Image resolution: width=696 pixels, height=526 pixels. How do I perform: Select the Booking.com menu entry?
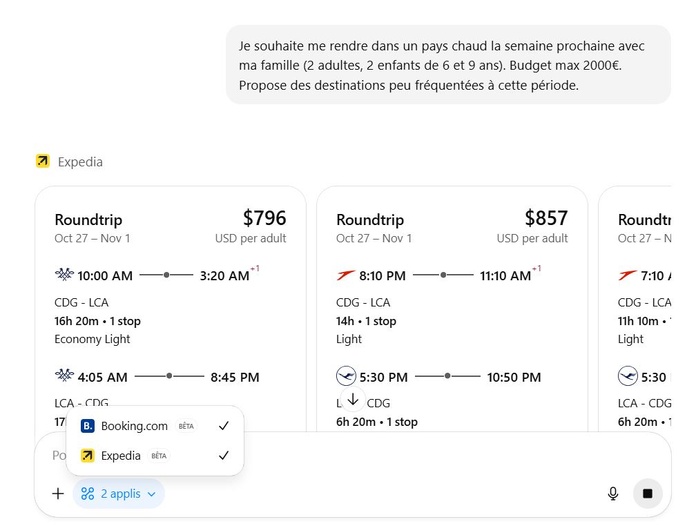134,426
